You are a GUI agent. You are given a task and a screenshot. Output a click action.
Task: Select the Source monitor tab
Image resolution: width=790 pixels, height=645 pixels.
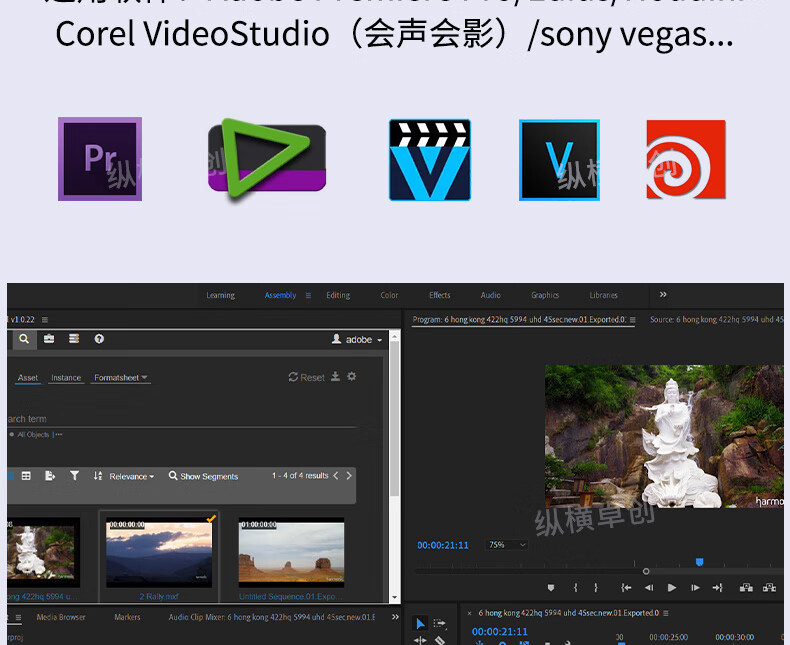pyautogui.click(x=716, y=319)
